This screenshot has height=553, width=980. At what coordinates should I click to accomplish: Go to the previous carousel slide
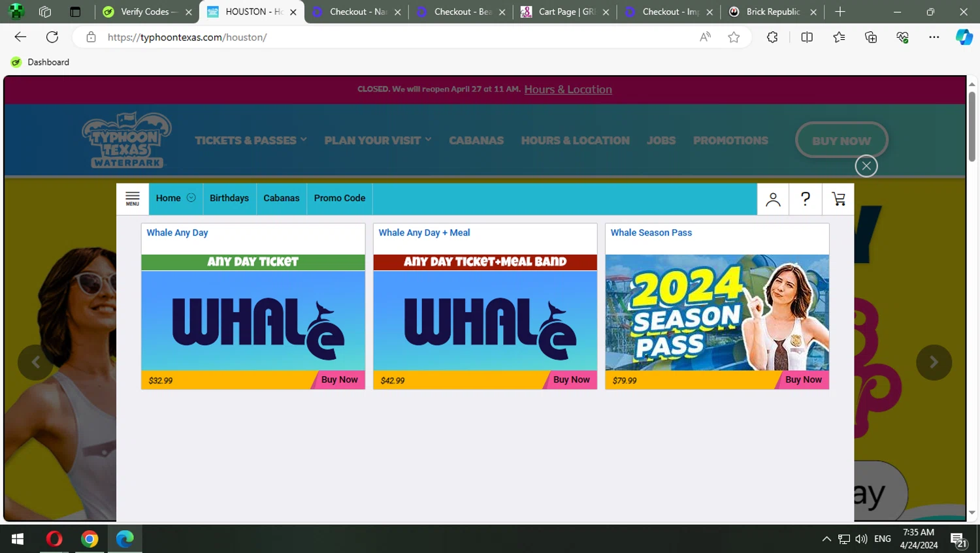click(35, 362)
